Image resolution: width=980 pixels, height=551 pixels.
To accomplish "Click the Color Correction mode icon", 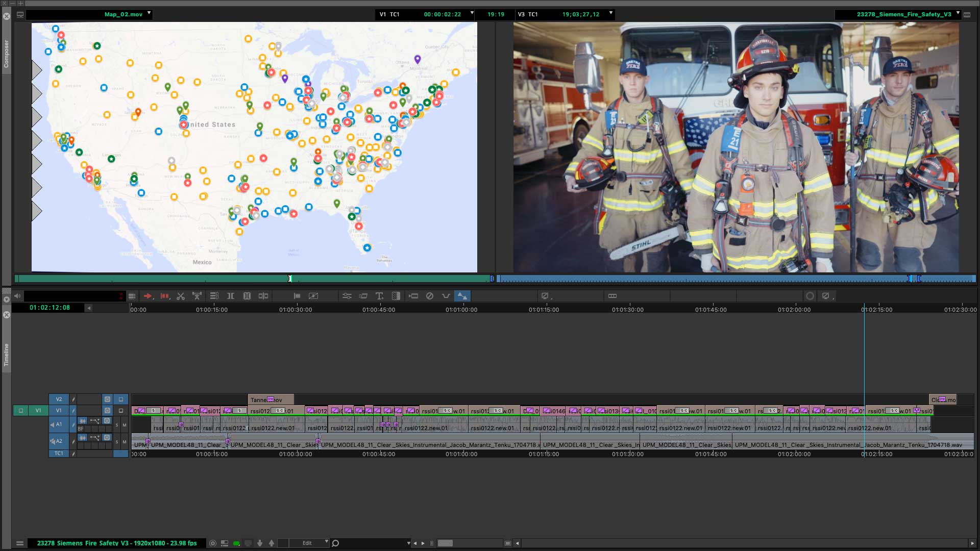I will tap(396, 296).
